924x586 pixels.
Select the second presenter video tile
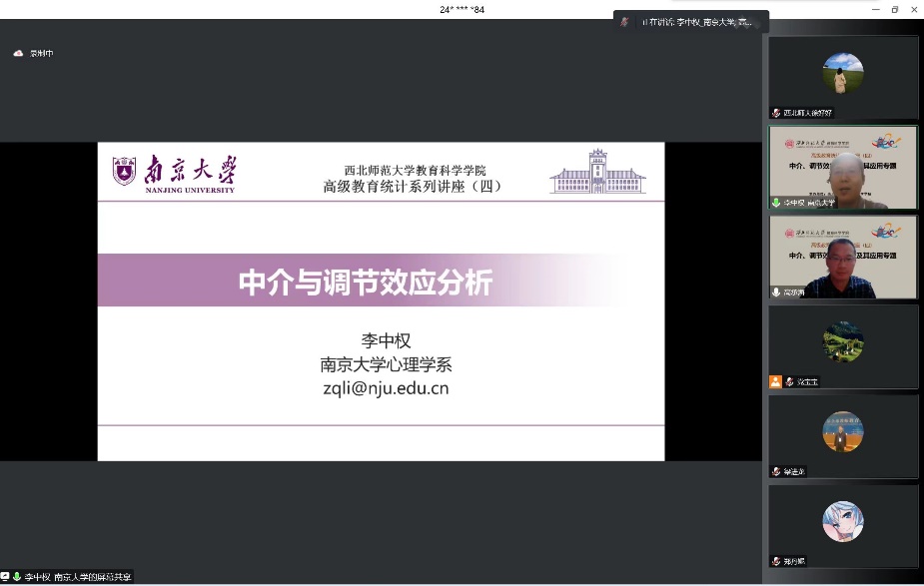pyautogui.click(x=842, y=257)
